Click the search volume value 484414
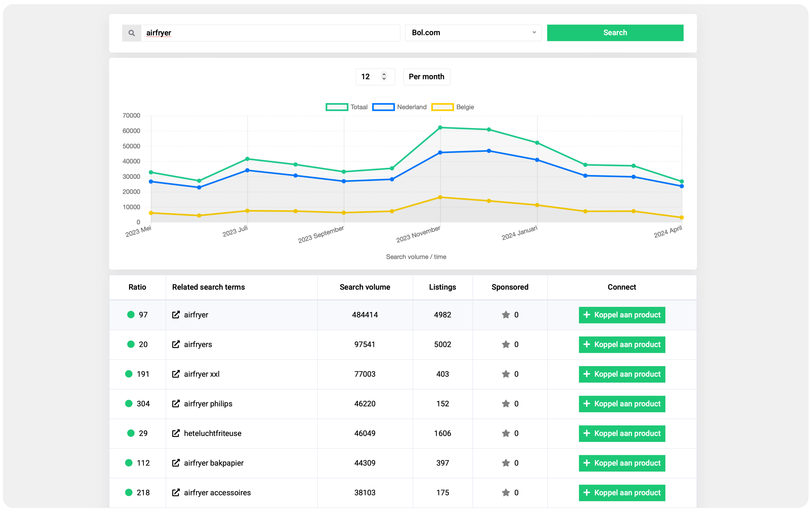Viewport: 812px width, 509px height. 365,315
